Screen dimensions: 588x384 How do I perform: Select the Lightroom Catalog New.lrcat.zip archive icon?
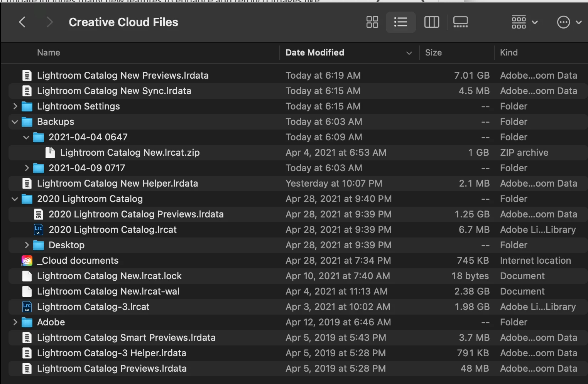point(50,153)
